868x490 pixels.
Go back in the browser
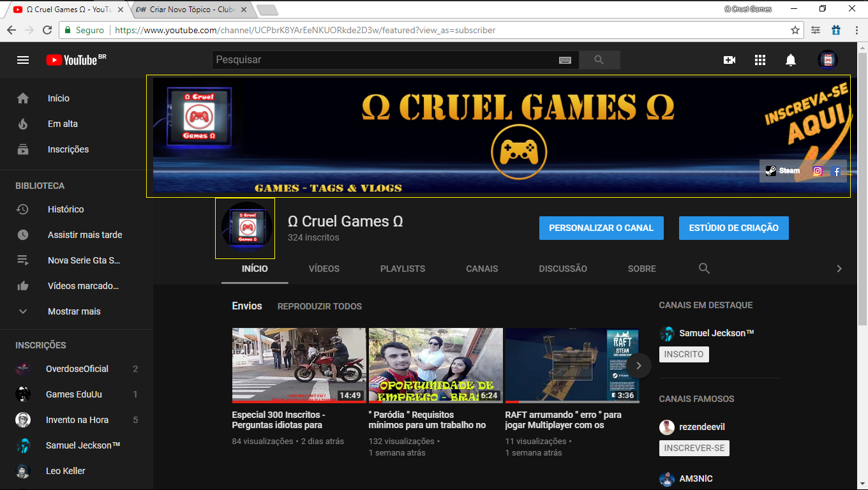click(11, 30)
